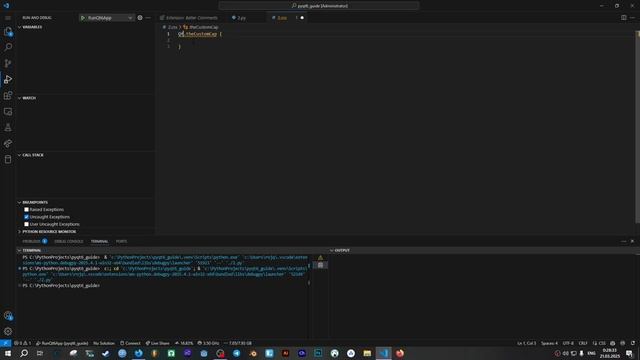The image size is (640, 360).
Task: Collapse the Call Stack section
Action: (85, 155)
